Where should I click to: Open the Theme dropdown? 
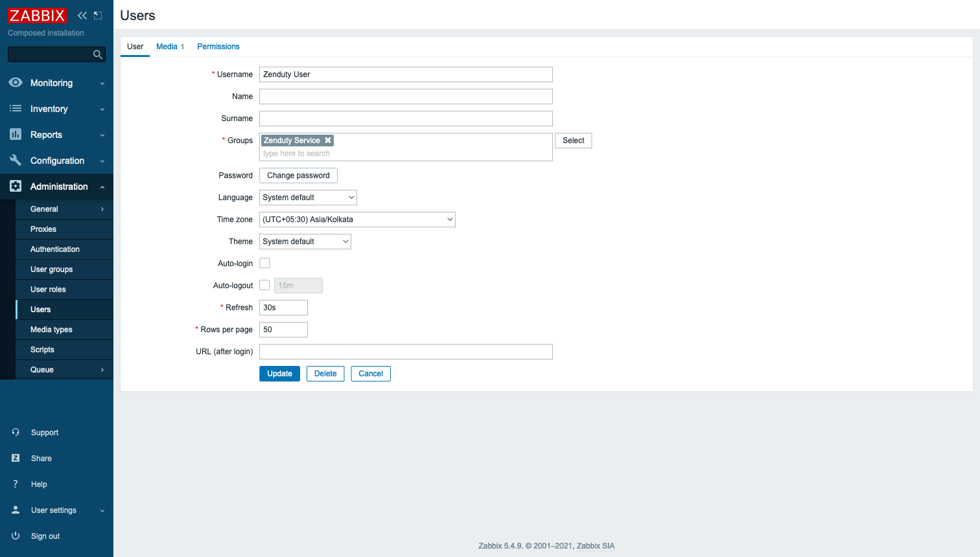pyautogui.click(x=305, y=242)
